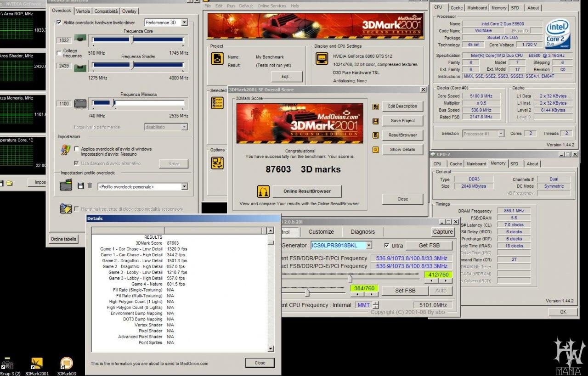
Task: Click the Frequenza Core slider
Action: click(x=139, y=40)
